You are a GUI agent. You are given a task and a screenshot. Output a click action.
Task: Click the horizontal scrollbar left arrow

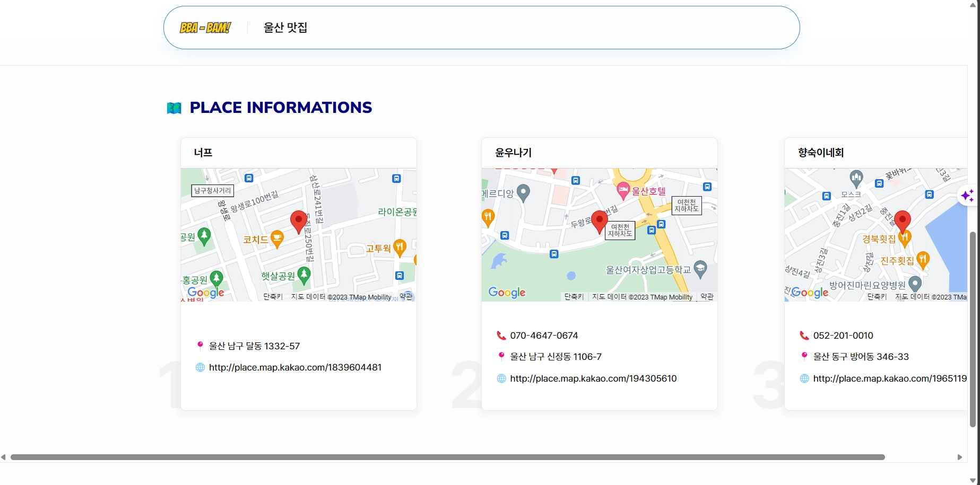[x=4, y=457]
